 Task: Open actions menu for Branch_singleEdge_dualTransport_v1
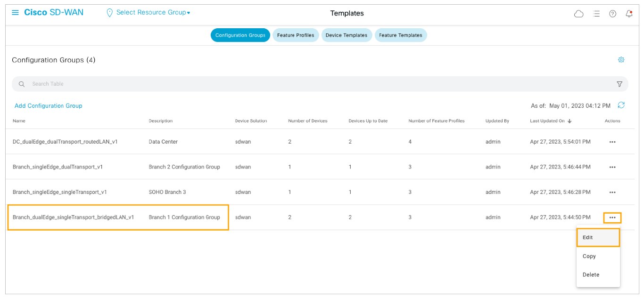coord(612,167)
